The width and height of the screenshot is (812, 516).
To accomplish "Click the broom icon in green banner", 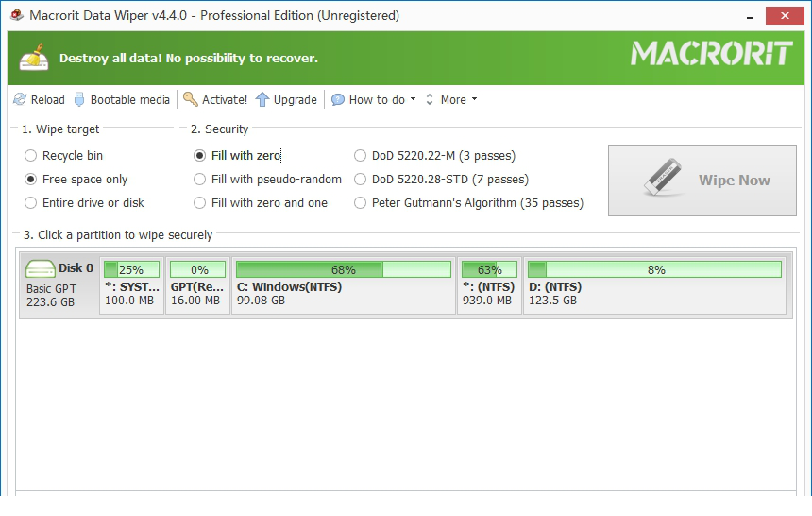I will click(x=34, y=58).
